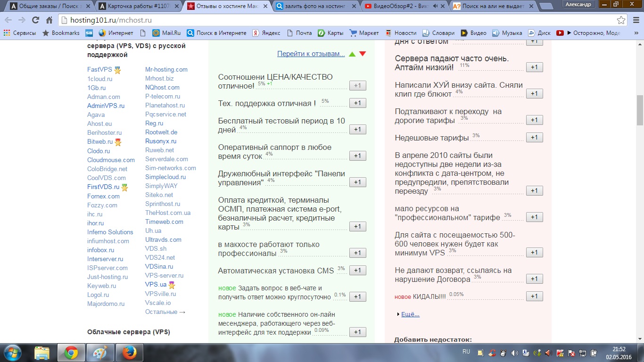Open the Сервисы apps bookmark
Screen dimensions: 644x362
click(20, 33)
